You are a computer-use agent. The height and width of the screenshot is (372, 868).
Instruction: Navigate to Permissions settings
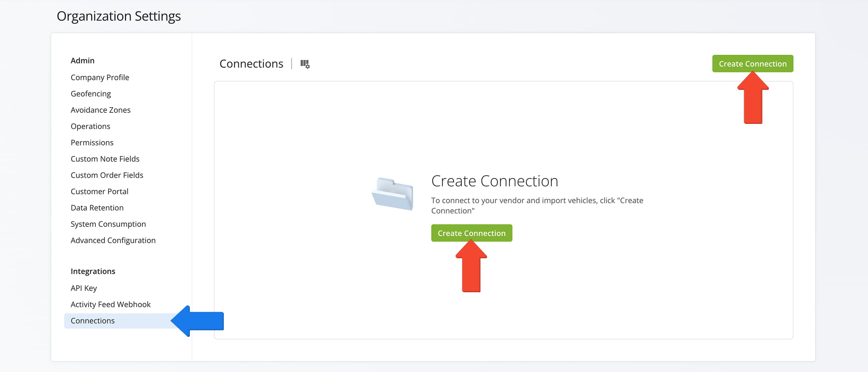[x=92, y=143]
